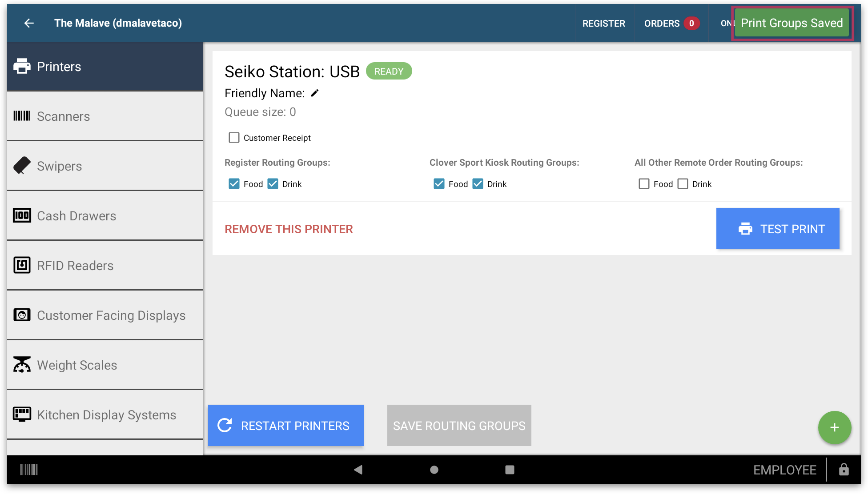Open Scanners from the device sidebar
Screen dimensions: 868x494
pos(22,116)
